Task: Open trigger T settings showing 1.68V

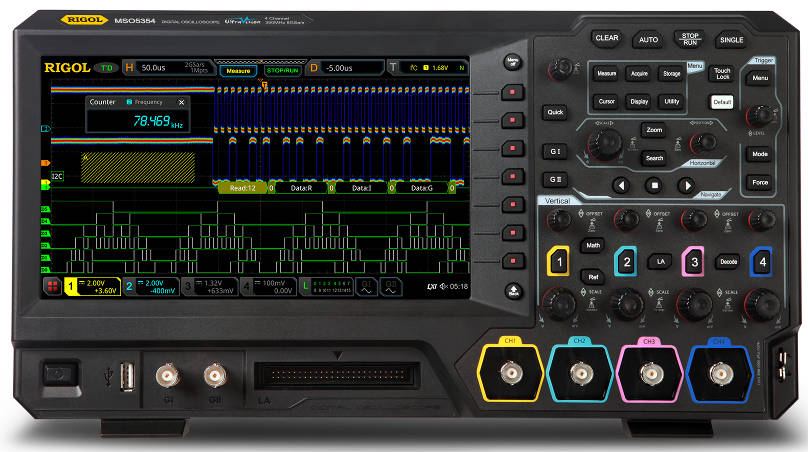Action: click(427, 68)
